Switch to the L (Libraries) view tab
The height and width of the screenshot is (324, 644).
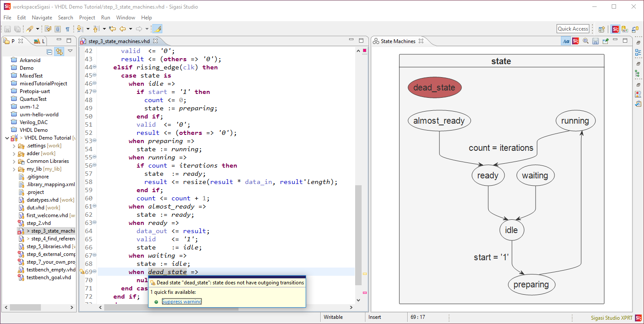click(40, 41)
